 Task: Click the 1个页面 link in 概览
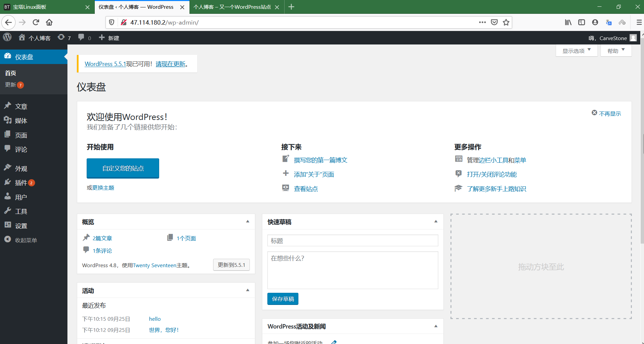pos(186,238)
